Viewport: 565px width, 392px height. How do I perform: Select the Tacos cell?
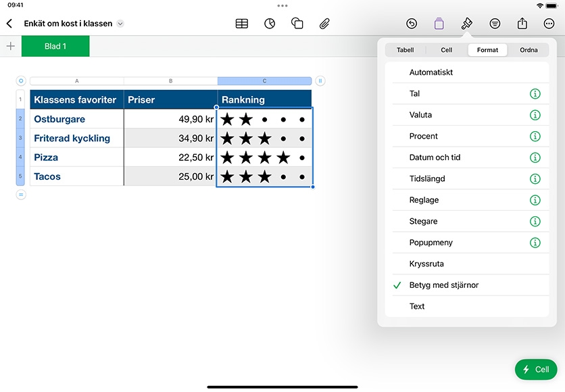point(77,176)
